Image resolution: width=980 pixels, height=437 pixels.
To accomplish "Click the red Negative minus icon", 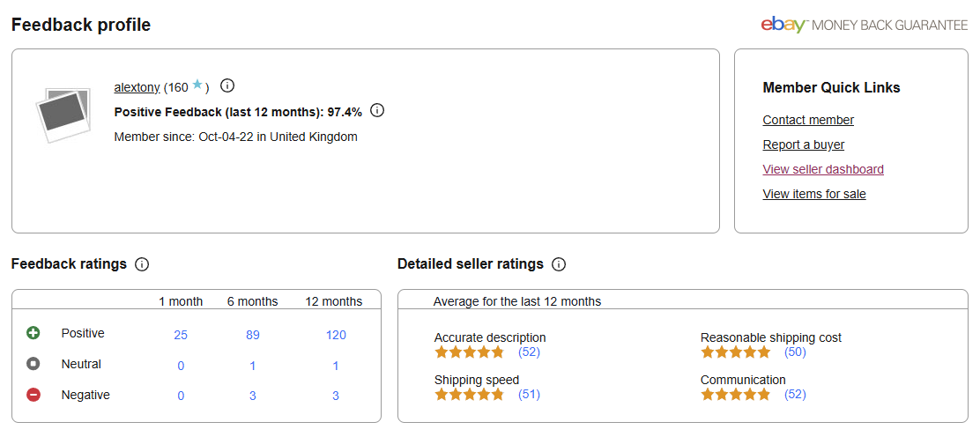I will tap(33, 395).
